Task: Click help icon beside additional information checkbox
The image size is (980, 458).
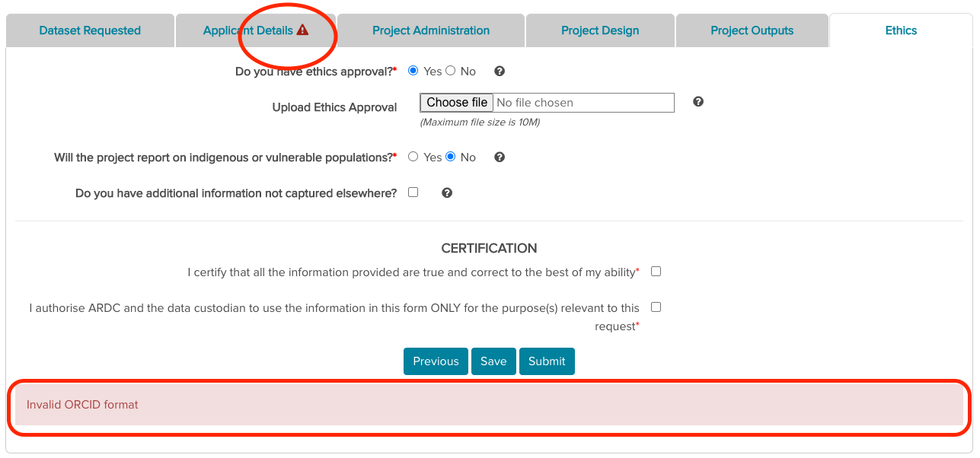Action: point(447,193)
